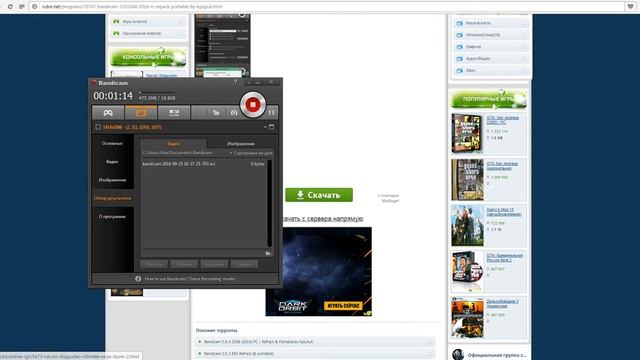This screenshot has height=360, width=640.
Task: Click first GTA San Andreas cover thumbnail
Action: [x=467, y=133]
